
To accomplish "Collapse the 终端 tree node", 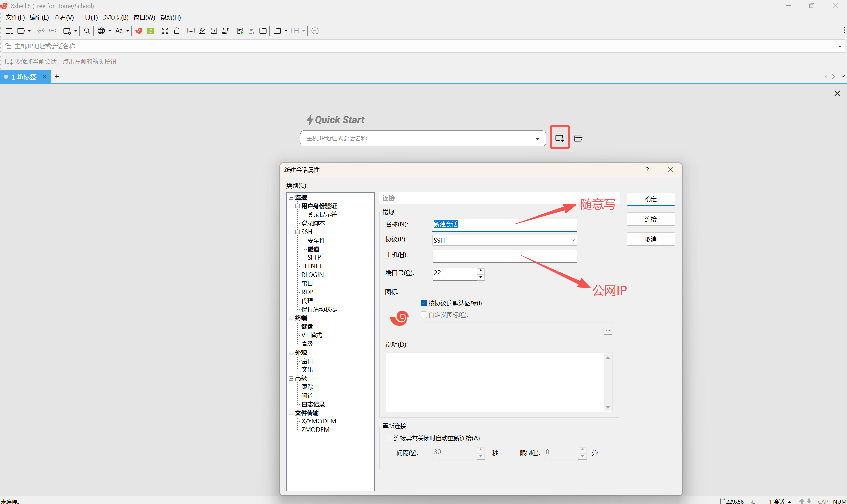I will point(291,318).
